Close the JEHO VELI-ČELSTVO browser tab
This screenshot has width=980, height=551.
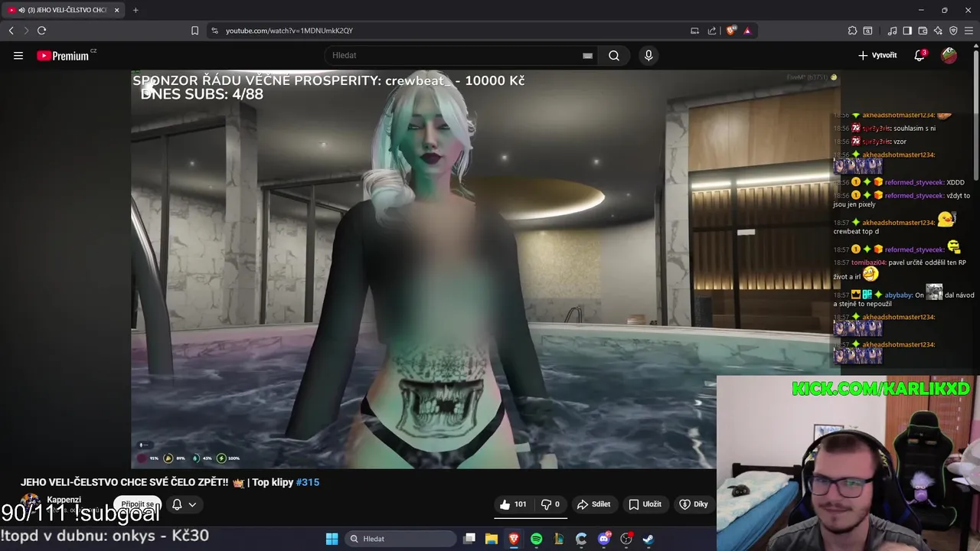click(116, 10)
